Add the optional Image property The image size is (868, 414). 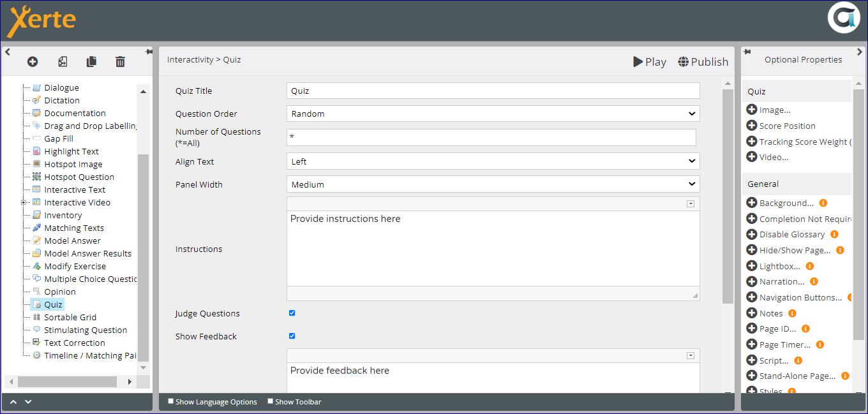tap(752, 110)
